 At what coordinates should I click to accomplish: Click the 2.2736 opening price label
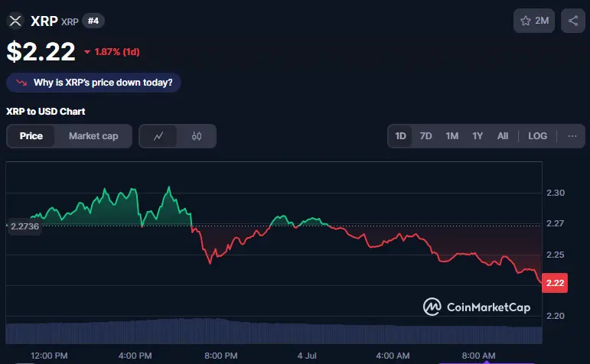[24, 226]
